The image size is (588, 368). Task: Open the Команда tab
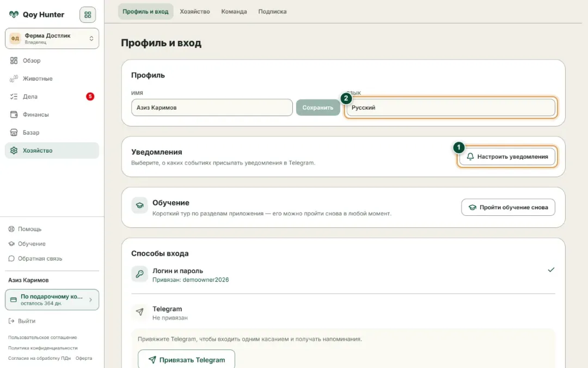pos(234,11)
